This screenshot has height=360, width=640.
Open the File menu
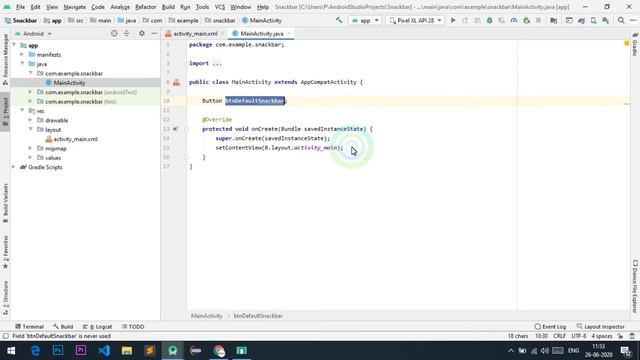coord(20,7)
